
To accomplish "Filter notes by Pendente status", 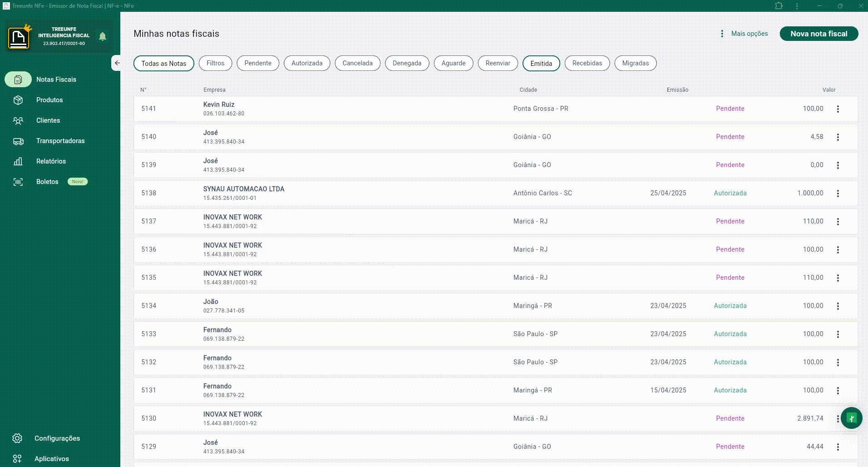I will point(258,63).
